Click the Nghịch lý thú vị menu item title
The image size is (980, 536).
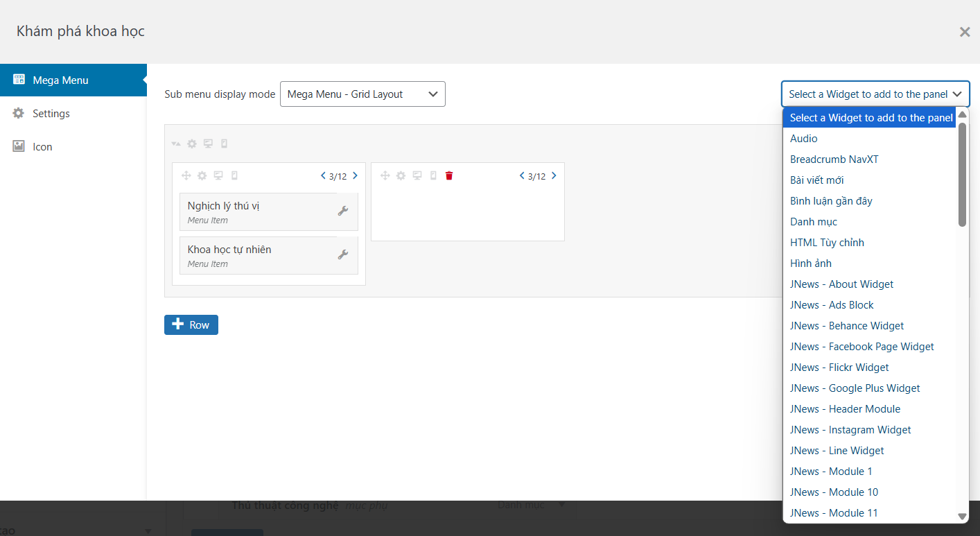[x=224, y=206]
